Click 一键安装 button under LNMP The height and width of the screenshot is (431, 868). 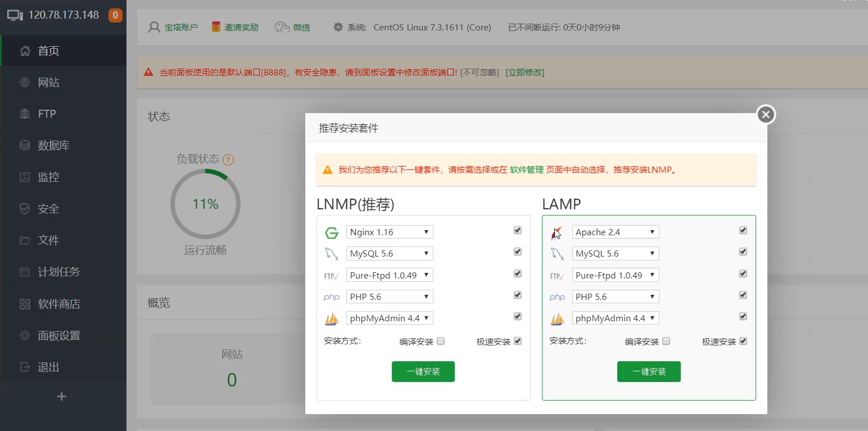pos(423,371)
